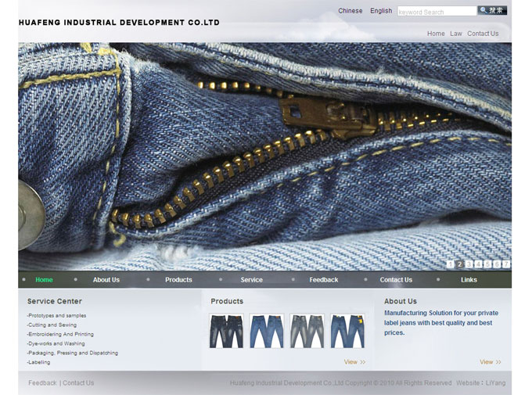Screen dimensions: 532x395
Task: Type in the Keyword Search field
Action: point(436,12)
